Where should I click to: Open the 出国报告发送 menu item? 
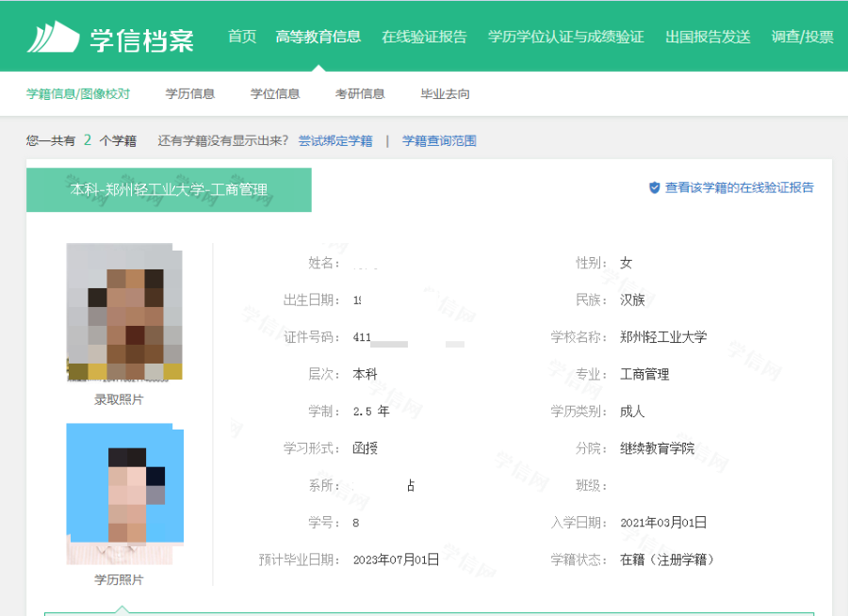708,37
